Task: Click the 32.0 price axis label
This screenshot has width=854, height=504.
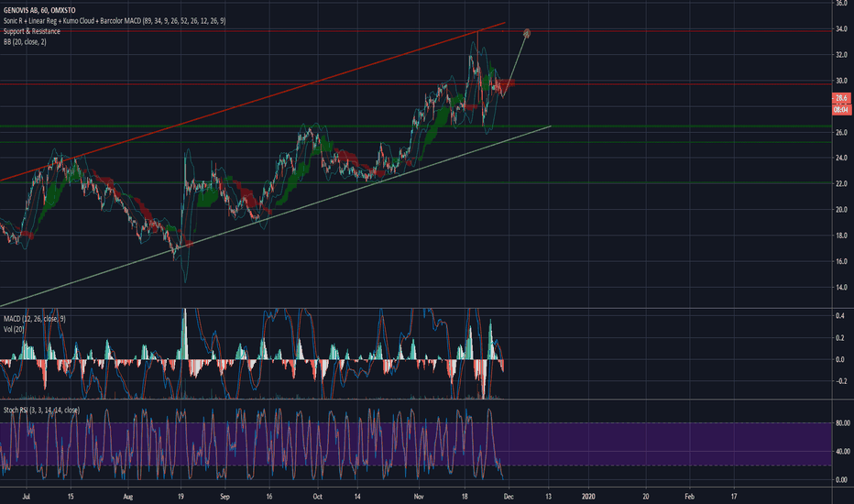Action: (841, 54)
